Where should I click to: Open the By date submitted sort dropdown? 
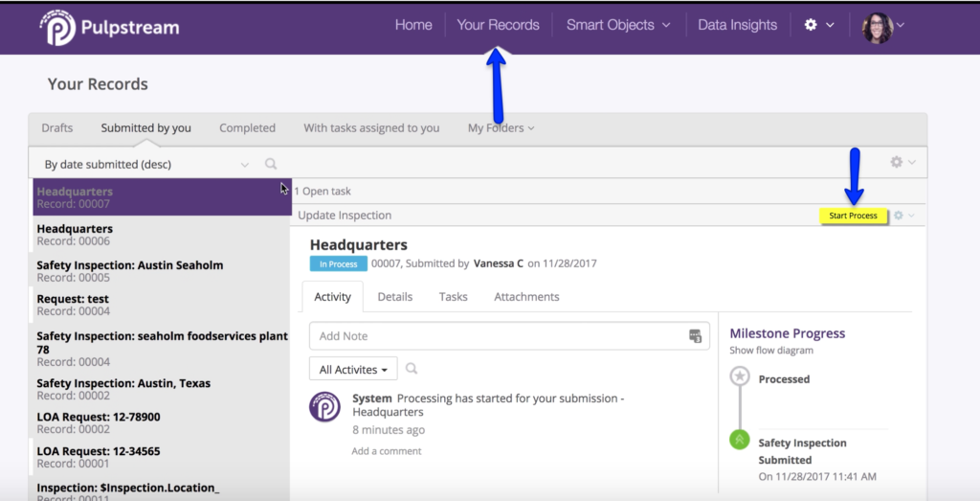(146, 164)
